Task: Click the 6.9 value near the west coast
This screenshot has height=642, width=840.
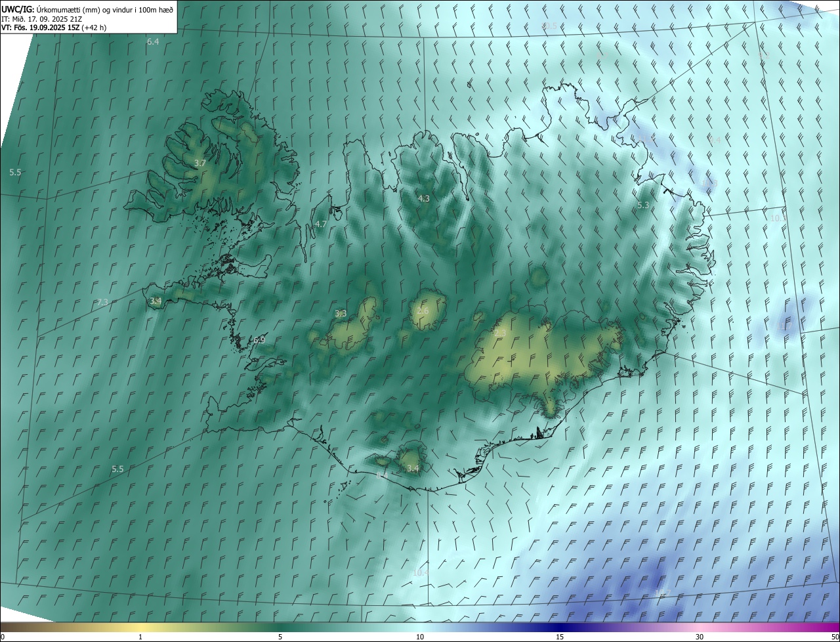Action: (259, 340)
